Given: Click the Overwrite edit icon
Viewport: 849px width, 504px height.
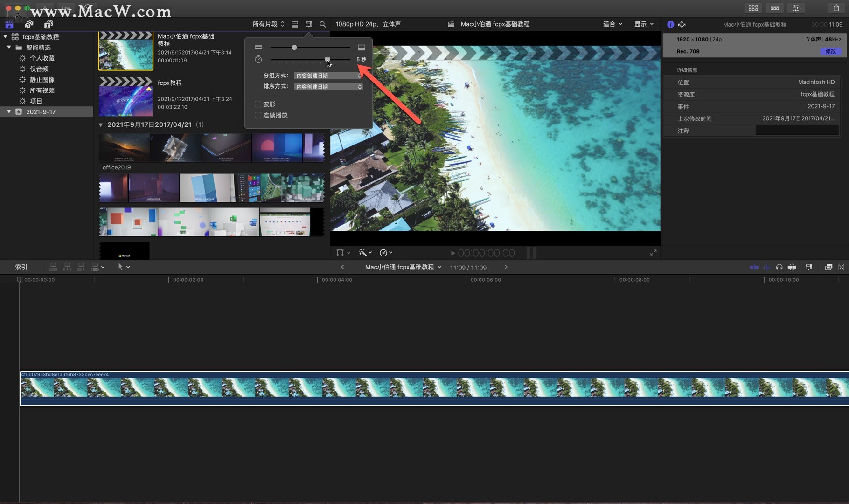Looking at the screenshot, I should coord(95,267).
